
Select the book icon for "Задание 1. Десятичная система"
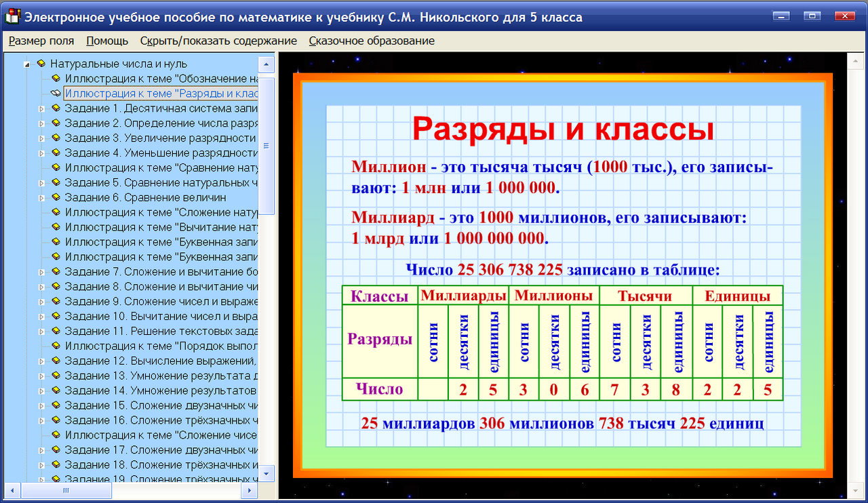[x=56, y=107]
